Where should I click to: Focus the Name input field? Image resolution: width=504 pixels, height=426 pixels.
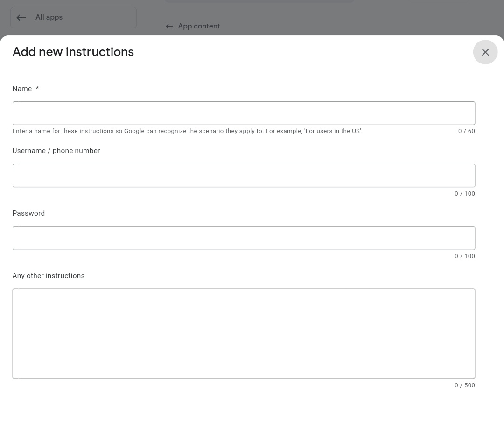243,113
